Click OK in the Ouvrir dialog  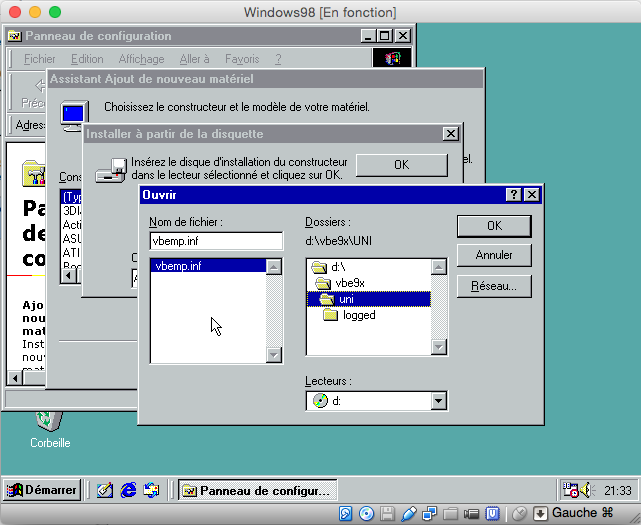[494, 226]
